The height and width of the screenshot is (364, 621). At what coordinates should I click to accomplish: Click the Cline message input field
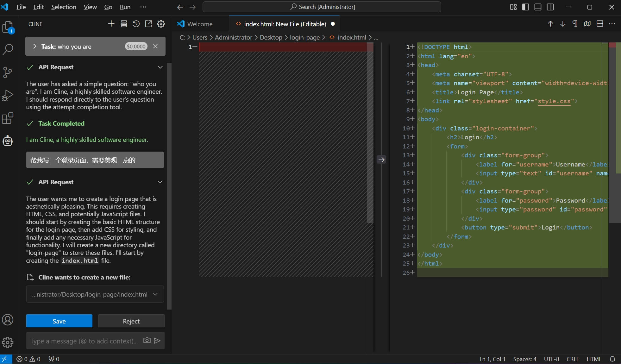point(84,341)
